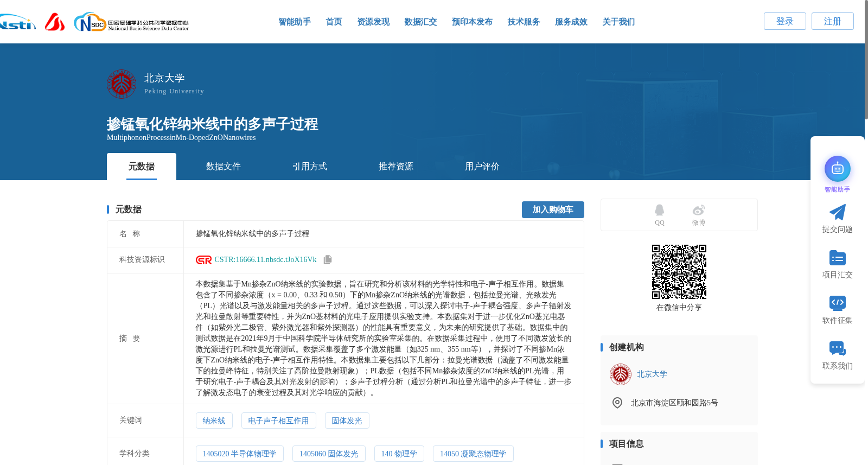Select the 14050 凝聚态物理学 subject tag
This screenshot has height=465, width=868.
click(x=473, y=454)
